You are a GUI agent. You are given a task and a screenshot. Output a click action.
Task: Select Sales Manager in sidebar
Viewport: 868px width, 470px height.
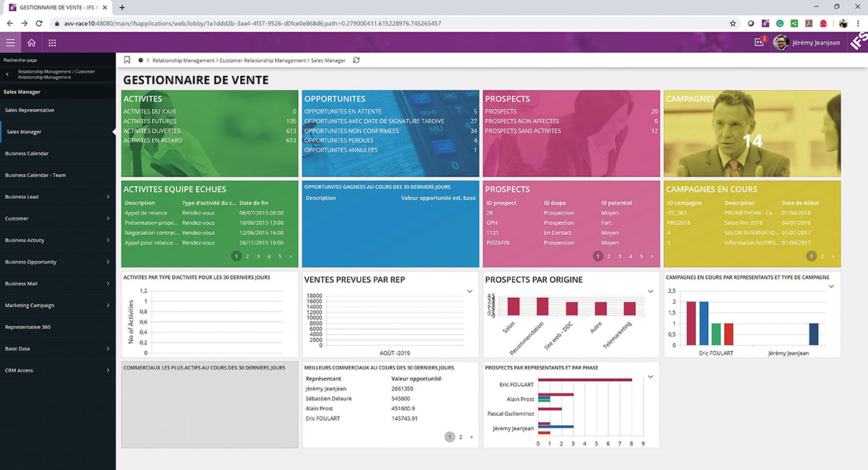coord(58,132)
